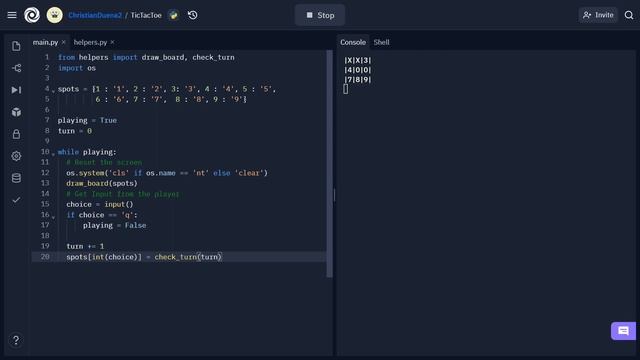The height and width of the screenshot is (360, 640).
Task: Close the helpers.py tab
Action: [112, 42]
